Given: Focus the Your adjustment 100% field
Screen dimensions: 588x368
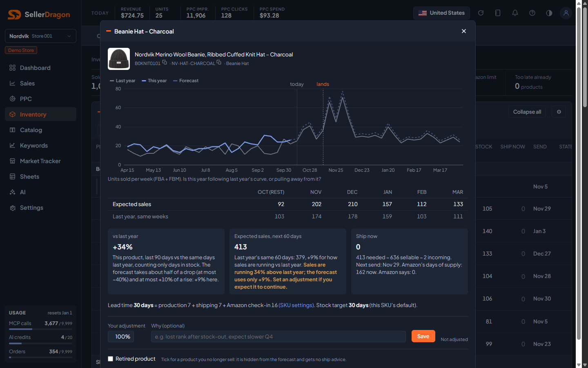Looking at the screenshot, I should point(121,337).
